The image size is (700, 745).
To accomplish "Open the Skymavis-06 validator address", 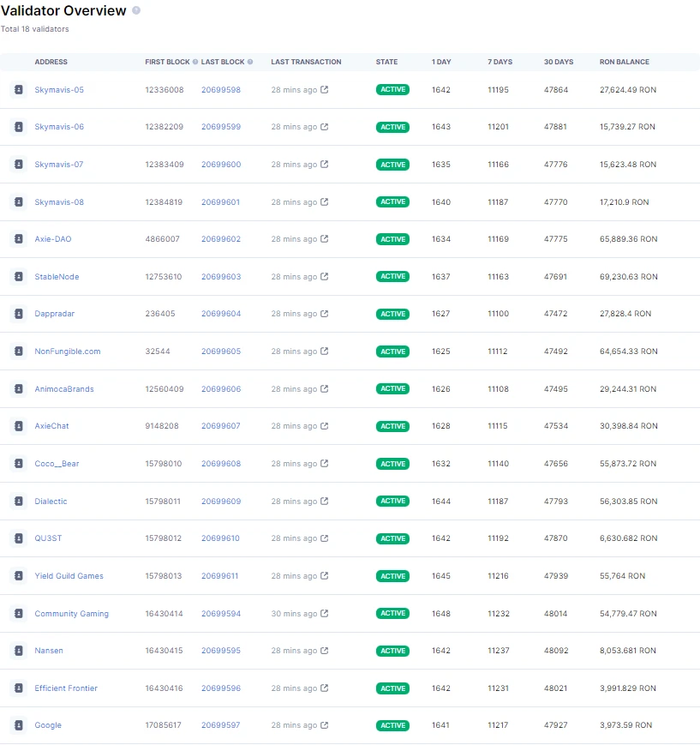I will [59, 127].
